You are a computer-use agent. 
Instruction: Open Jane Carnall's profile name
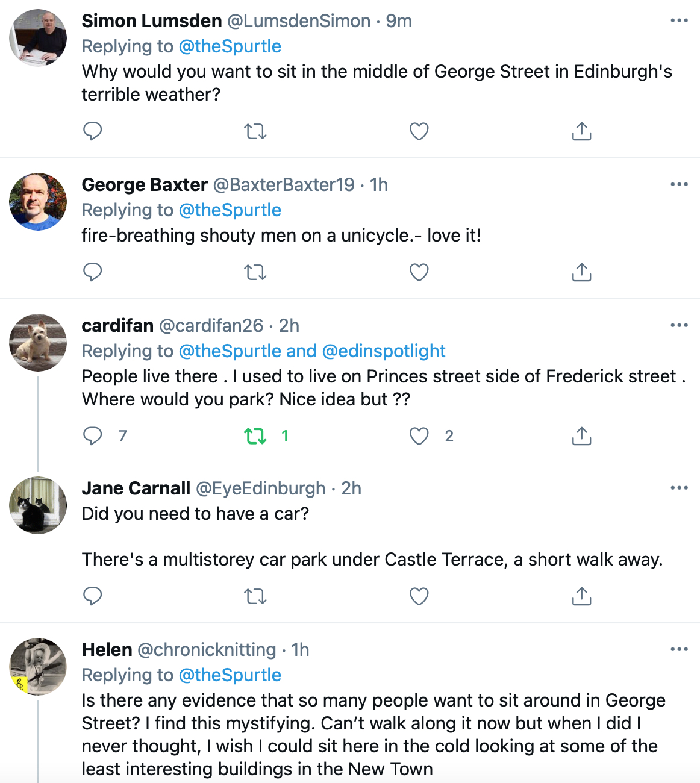point(136,488)
